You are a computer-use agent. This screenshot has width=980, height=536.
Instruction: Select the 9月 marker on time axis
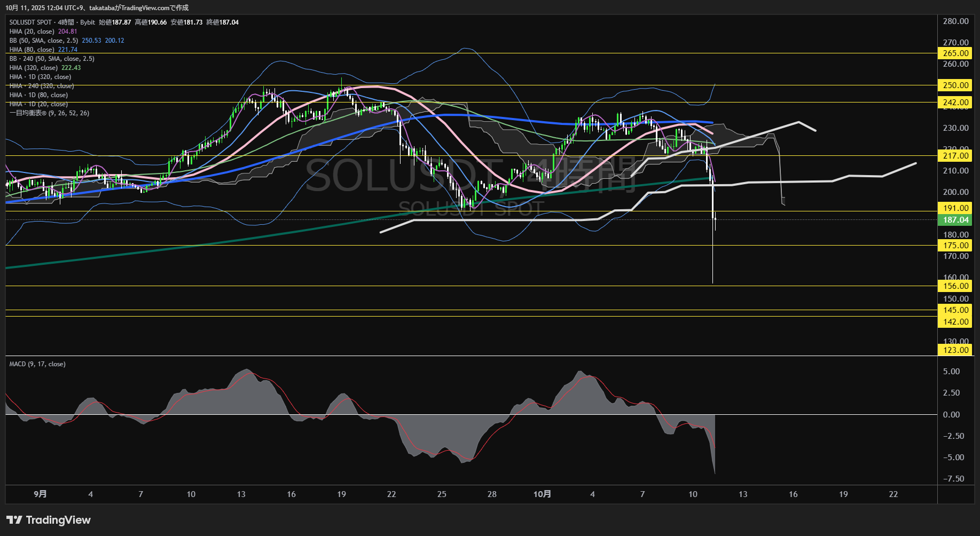coord(40,494)
